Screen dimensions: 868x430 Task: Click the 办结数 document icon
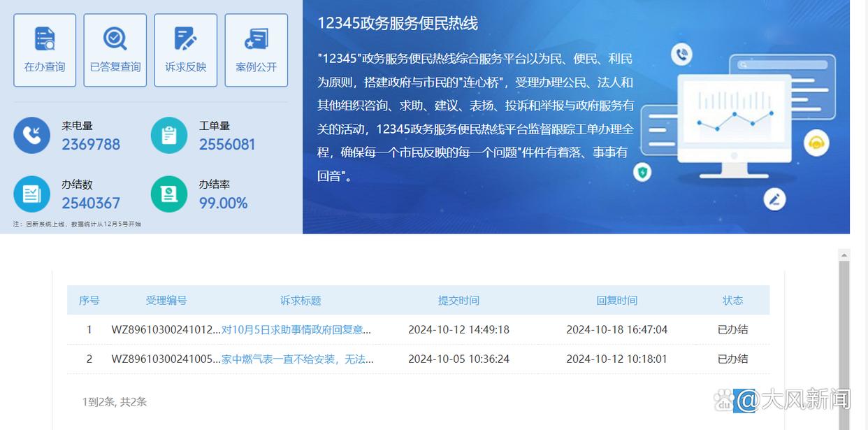tap(31, 194)
